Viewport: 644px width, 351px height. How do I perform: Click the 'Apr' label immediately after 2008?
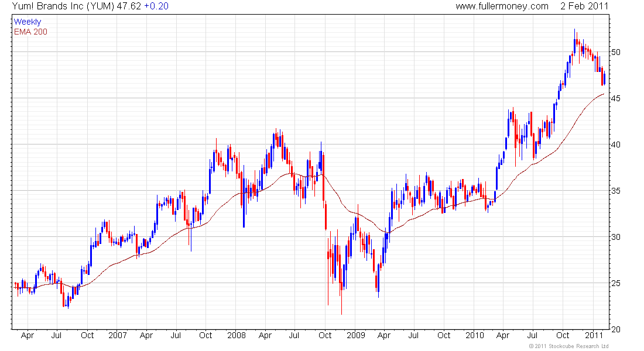(265, 335)
